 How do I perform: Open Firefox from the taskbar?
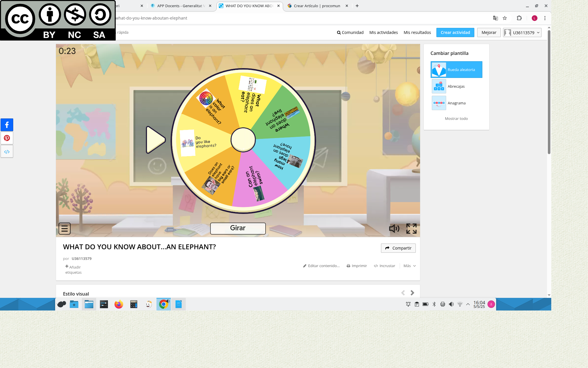tap(119, 304)
